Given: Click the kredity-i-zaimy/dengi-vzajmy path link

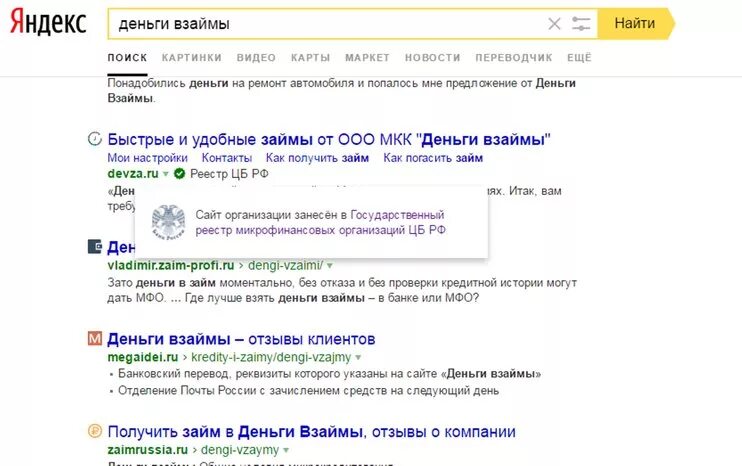Looking at the screenshot, I should coord(271,357).
